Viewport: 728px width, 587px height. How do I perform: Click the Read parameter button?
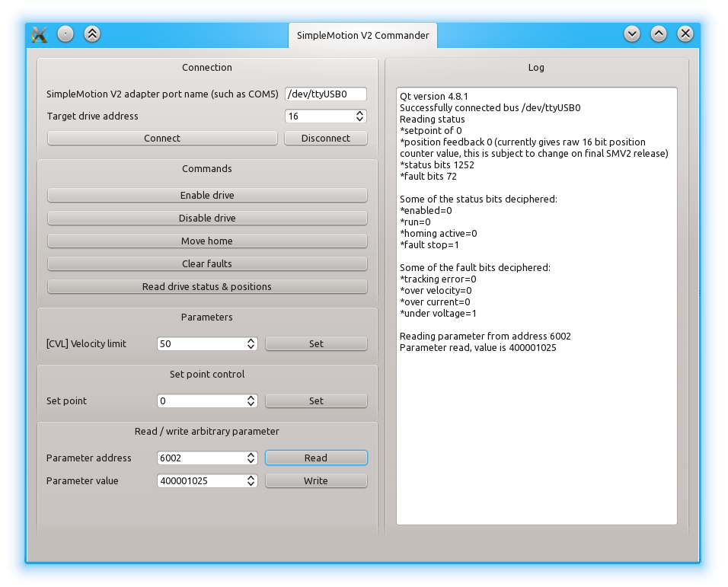click(316, 458)
